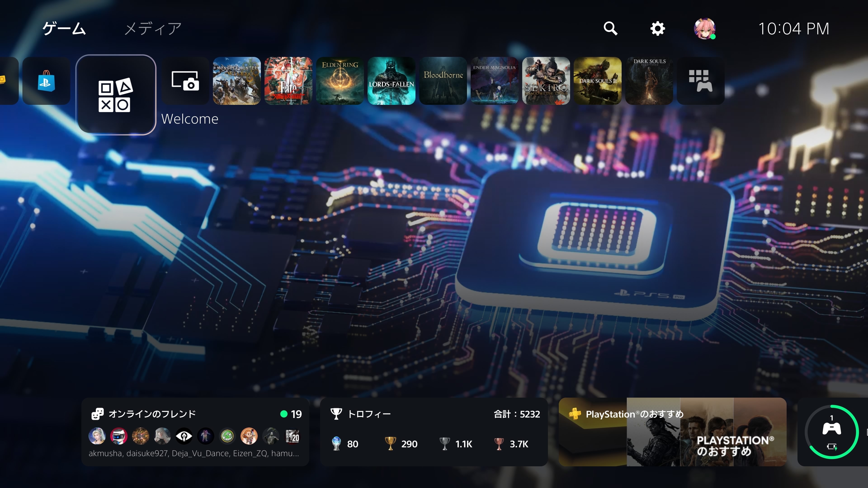Click the PlayStation Plus yellow cross icon
Image resolution: width=868 pixels, height=488 pixels.
click(x=575, y=414)
